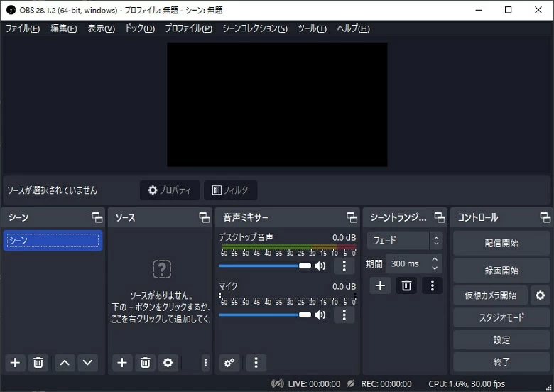554x392 pixels.
Task: Move scene up with the up arrow
Action: (x=65, y=363)
